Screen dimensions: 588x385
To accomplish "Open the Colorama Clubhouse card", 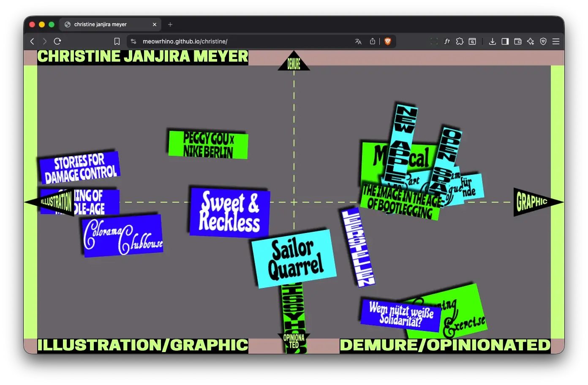I will (x=123, y=236).
